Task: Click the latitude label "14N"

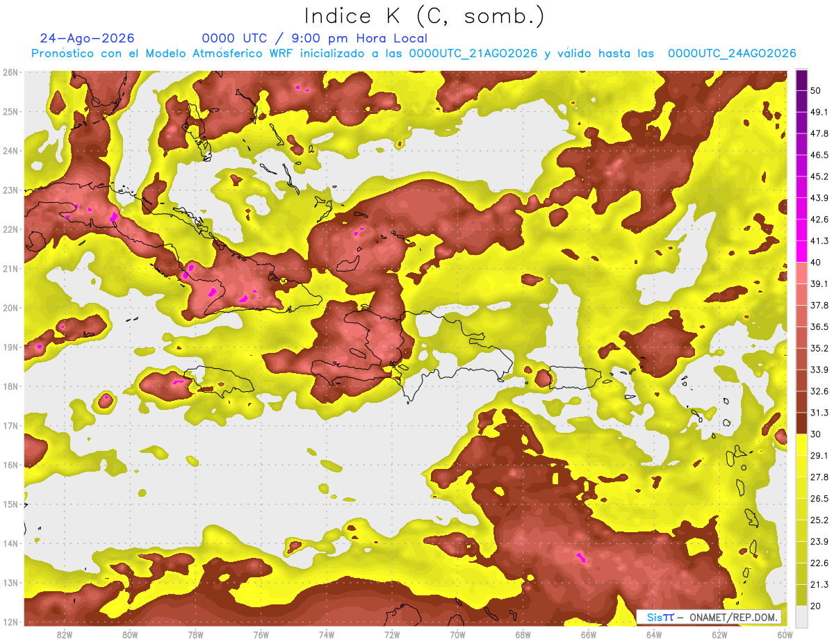Action: tap(10, 543)
